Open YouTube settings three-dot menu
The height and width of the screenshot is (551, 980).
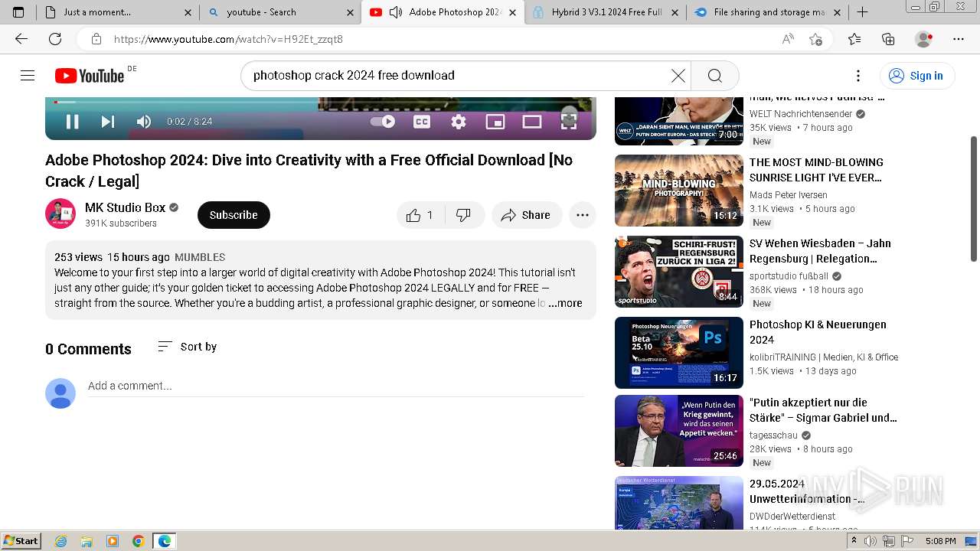coord(858,75)
